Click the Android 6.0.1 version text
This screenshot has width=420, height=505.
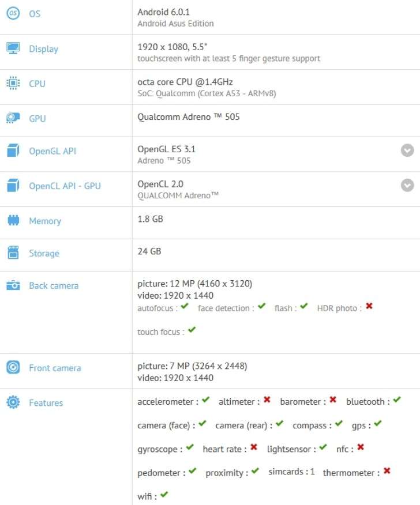pos(164,12)
